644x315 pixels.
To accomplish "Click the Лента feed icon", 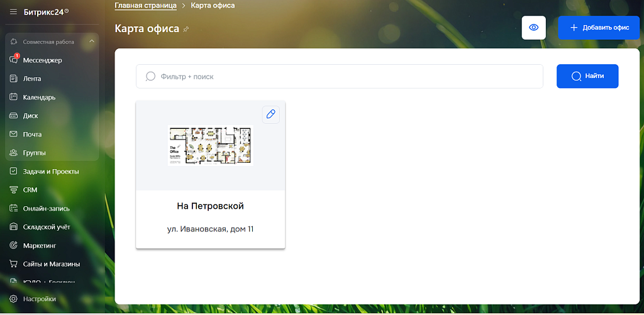I will click(x=14, y=79).
